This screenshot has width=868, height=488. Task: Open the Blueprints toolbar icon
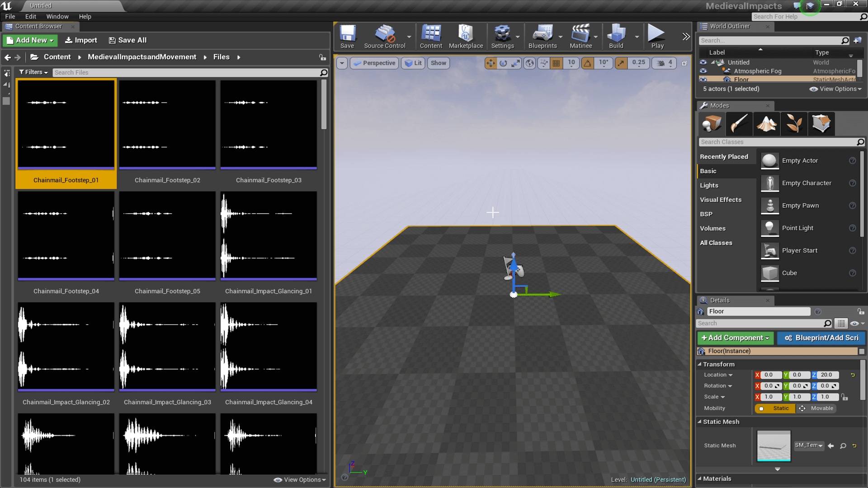[542, 37]
